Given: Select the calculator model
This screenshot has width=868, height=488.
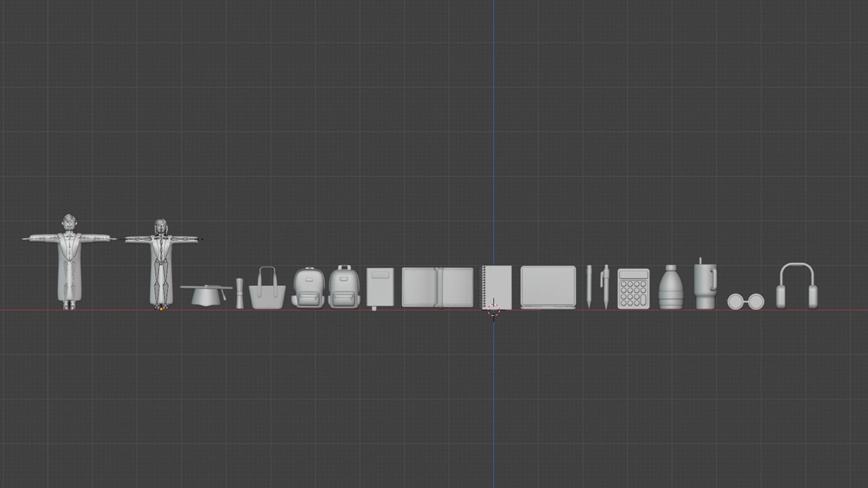Looking at the screenshot, I should pyautogui.click(x=633, y=289).
